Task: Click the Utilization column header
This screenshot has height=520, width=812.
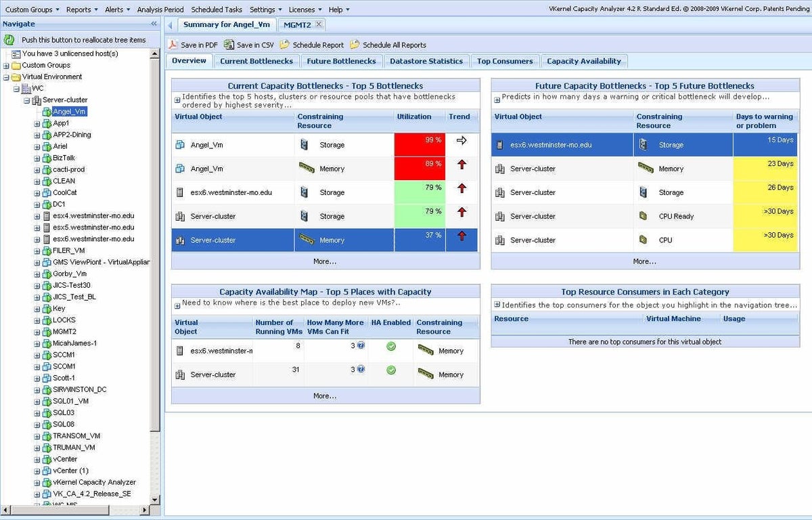Action: click(420, 121)
